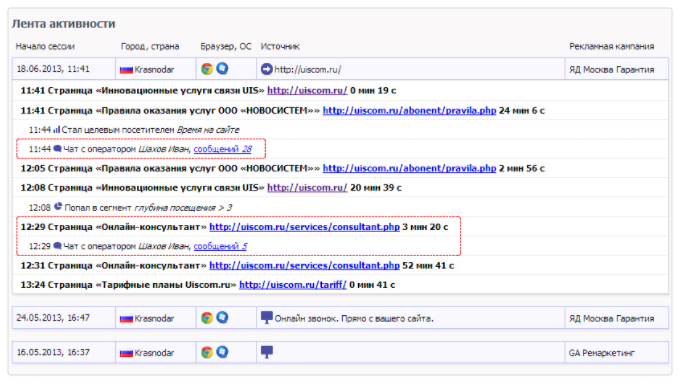This screenshot has width=681, height=384.
Task: Select 'Браузер, ОС' column header
Action: pos(226,46)
